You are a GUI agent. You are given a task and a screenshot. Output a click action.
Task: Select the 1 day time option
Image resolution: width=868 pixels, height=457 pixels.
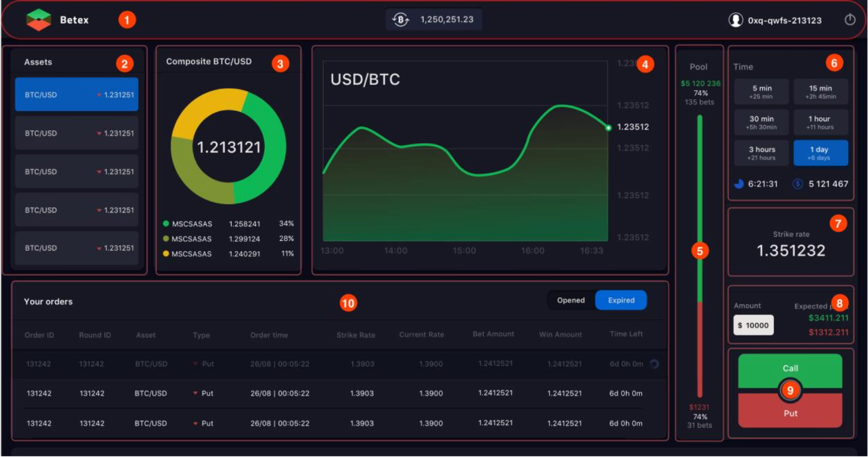[x=820, y=153]
